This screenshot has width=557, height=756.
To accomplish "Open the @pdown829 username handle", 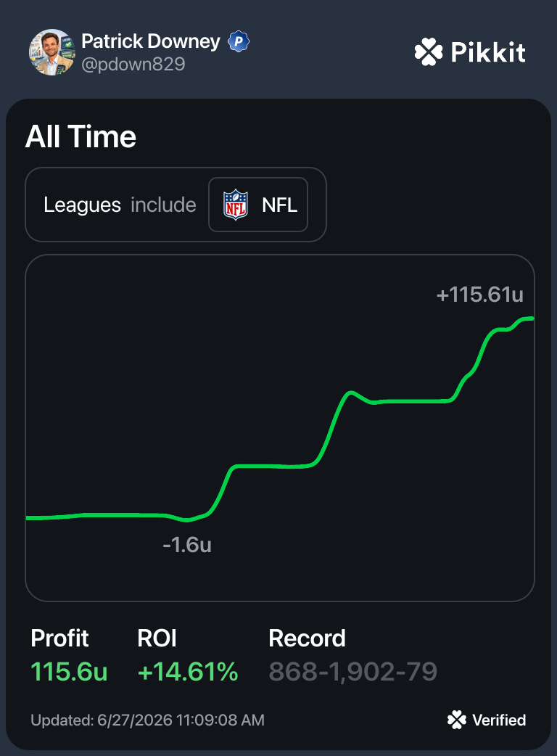I will tap(133, 64).
